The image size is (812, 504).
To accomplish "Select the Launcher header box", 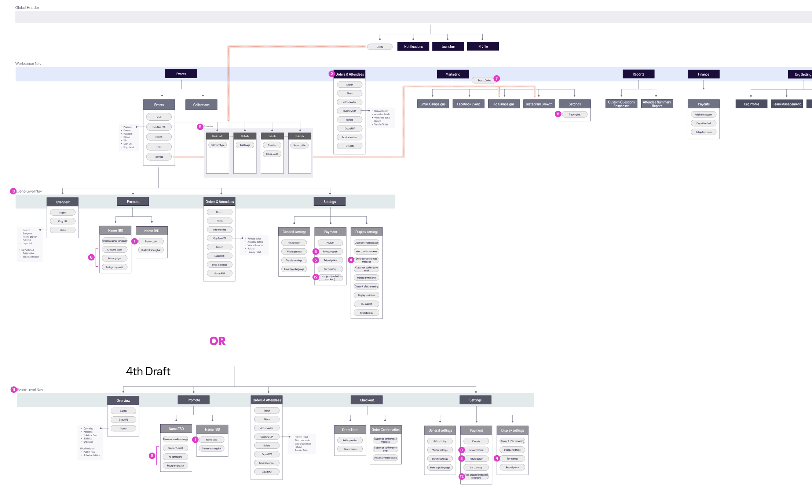I will 448,47.
